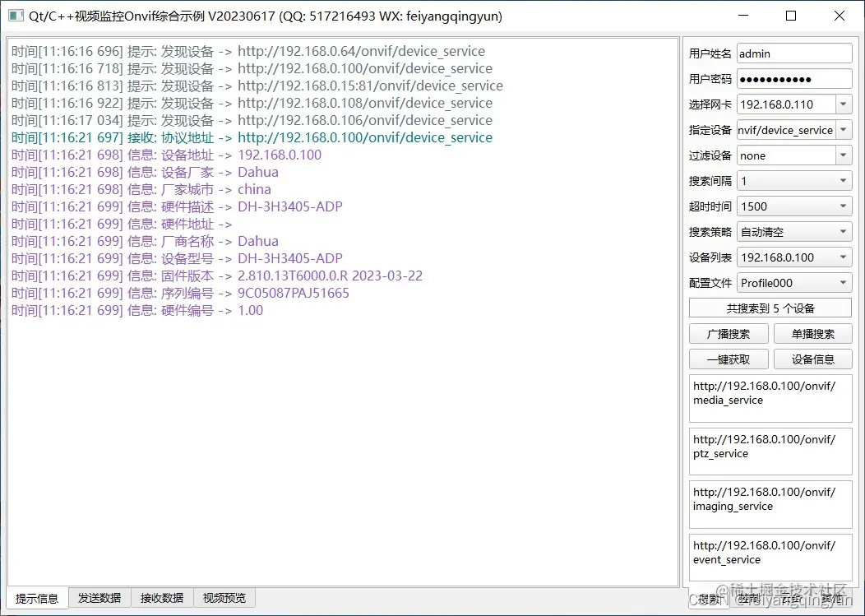Click the 共搜索到 5 设备 result bar

tap(770, 307)
